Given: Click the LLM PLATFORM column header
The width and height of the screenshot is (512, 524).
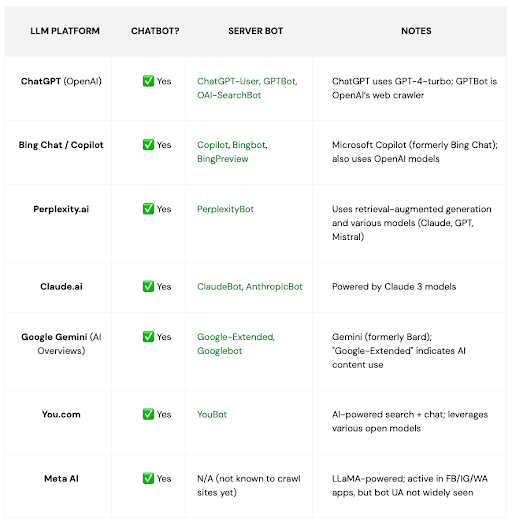Looking at the screenshot, I should click(65, 31).
